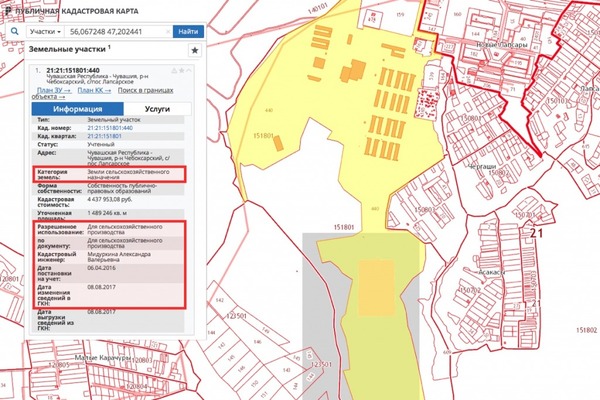Follow the Поиск в границах объекта link

pyautogui.click(x=145, y=91)
